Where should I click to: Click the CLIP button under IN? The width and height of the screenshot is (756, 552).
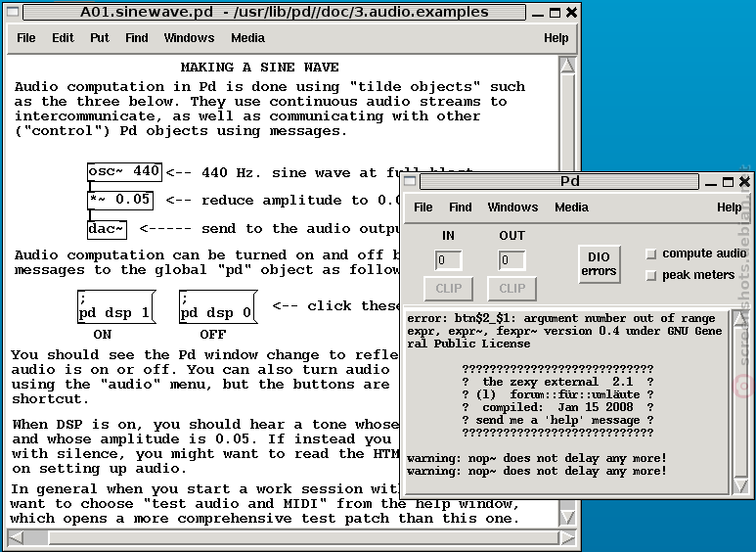point(448,289)
